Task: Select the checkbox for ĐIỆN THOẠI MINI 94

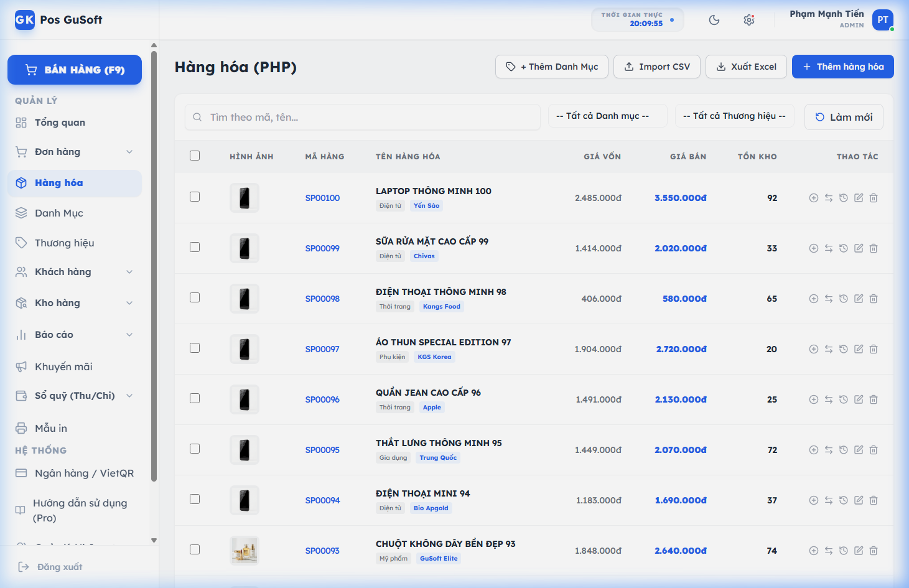Action: coord(195,499)
